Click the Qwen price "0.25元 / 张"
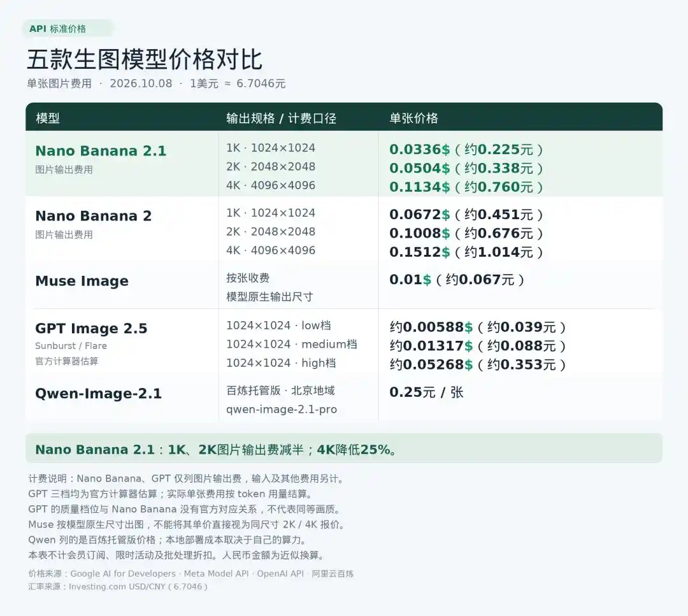Image resolution: width=688 pixels, height=616 pixels. coord(426,392)
